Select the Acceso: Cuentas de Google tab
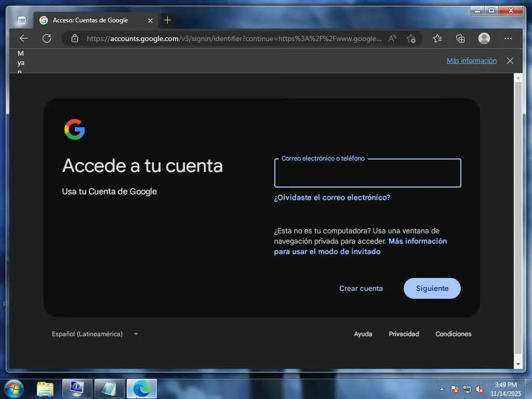 96,20
